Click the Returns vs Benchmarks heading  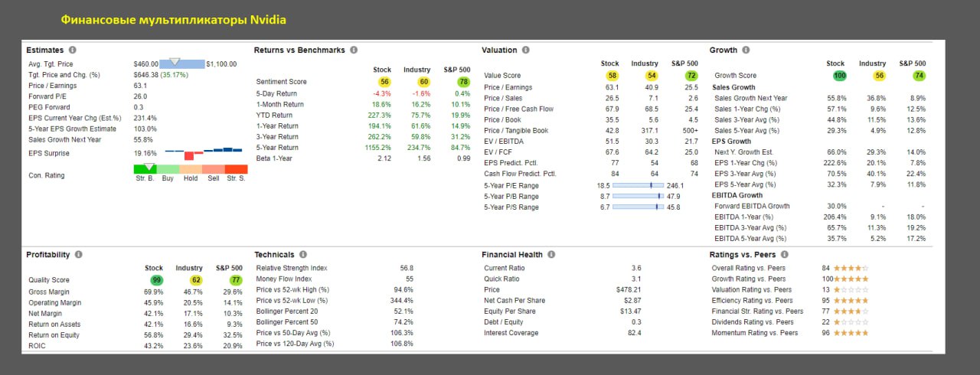click(299, 50)
